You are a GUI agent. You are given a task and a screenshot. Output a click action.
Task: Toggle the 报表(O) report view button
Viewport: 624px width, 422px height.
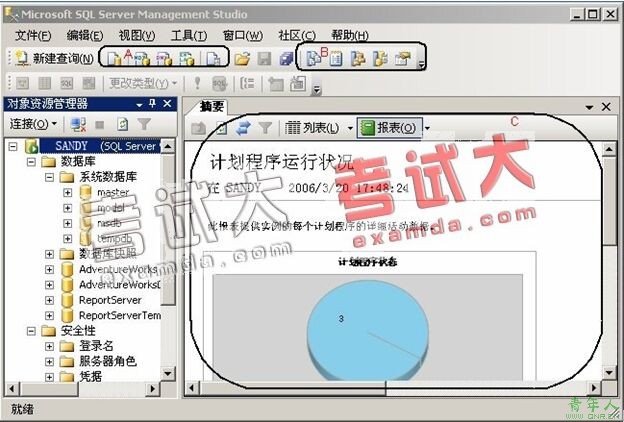pos(389,128)
